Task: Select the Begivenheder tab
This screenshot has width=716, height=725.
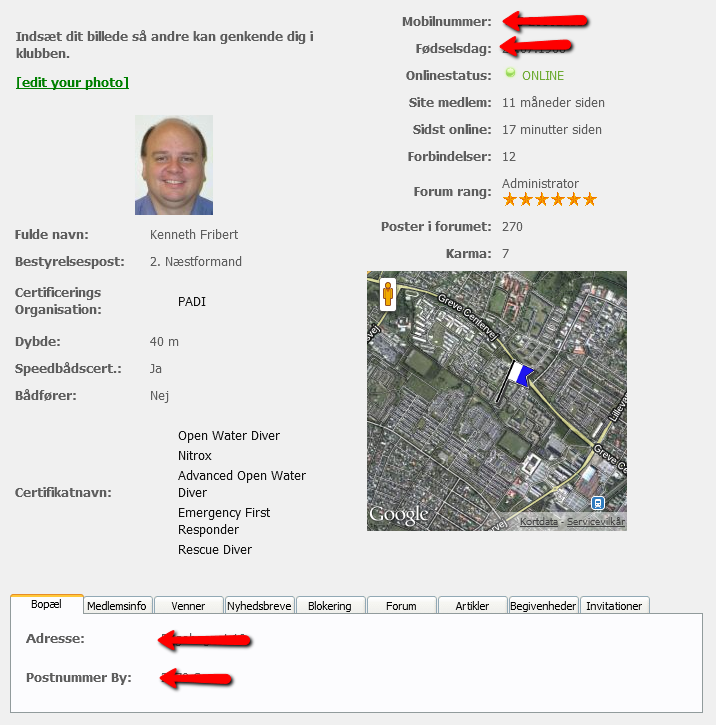Action: click(543, 605)
